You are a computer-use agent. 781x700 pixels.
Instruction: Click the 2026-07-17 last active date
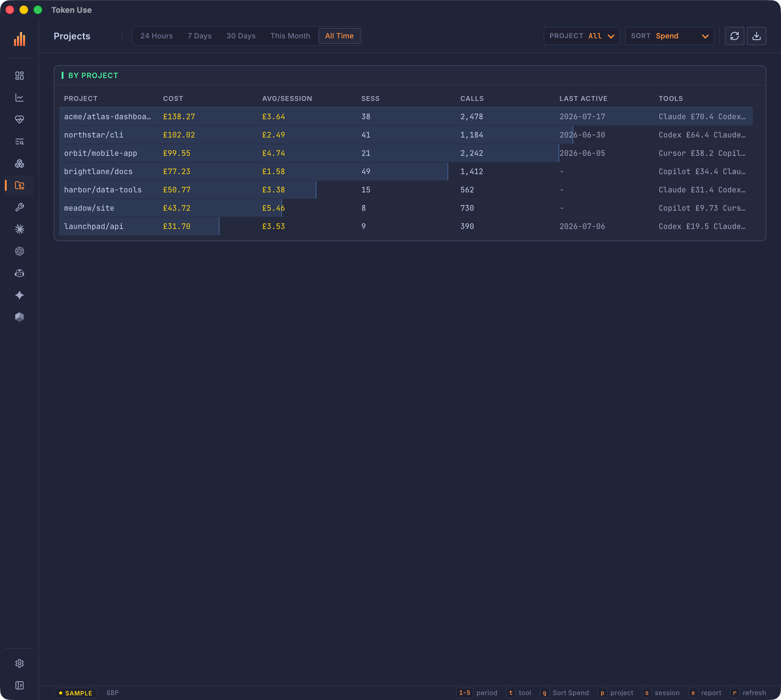coord(582,116)
